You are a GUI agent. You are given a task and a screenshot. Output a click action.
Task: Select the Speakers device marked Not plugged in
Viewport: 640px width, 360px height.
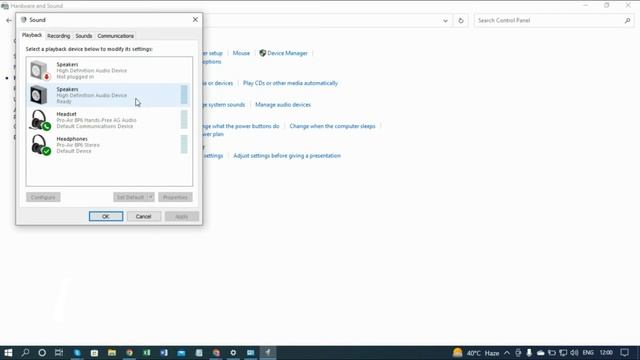point(109,70)
